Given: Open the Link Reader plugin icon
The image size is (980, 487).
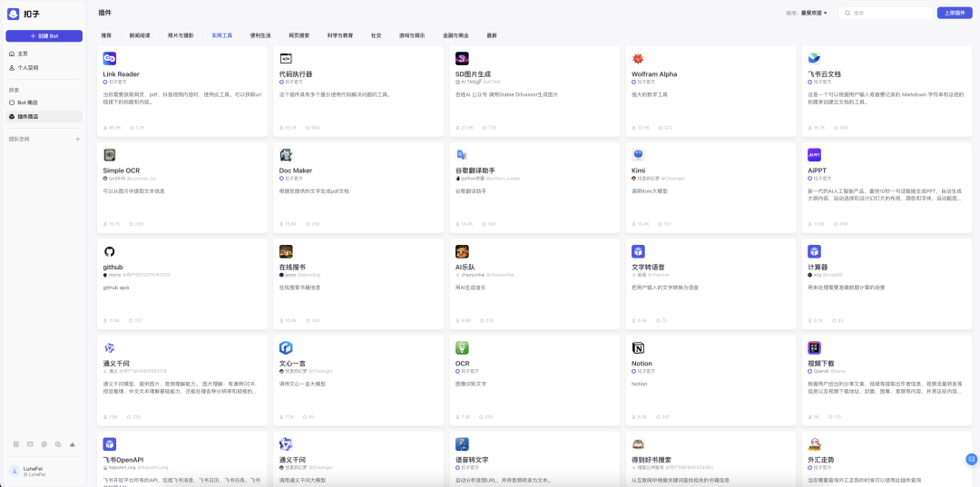Looking at the screenshot, I should coord(110,58).
